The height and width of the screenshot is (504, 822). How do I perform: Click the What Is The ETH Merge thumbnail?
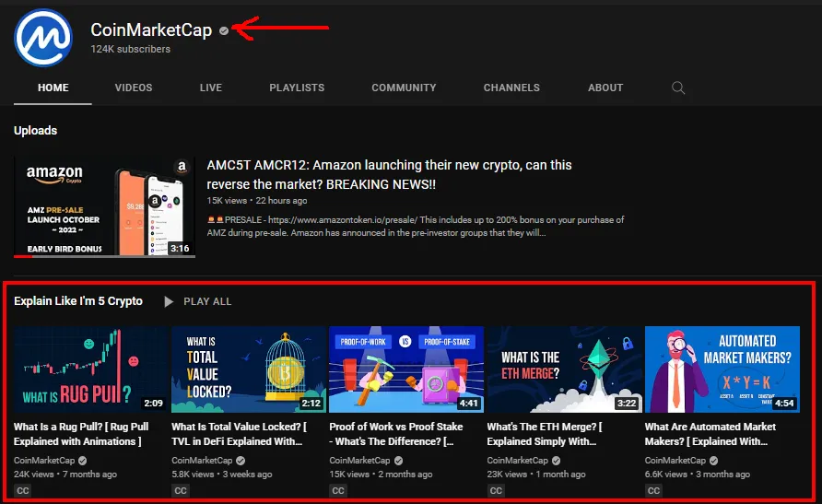565,369
